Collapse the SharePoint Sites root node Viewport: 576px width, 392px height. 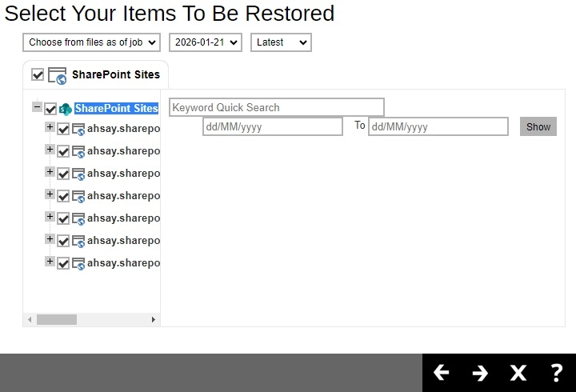pos(37,107)
